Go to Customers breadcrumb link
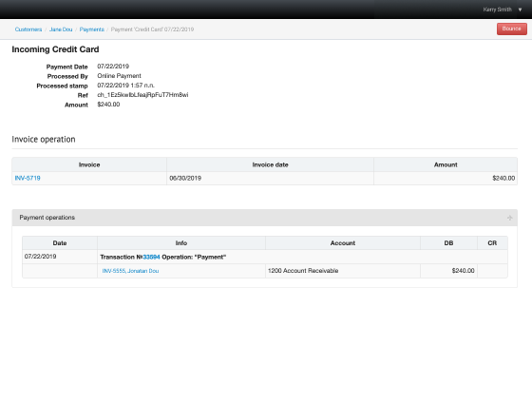The image size is (532, 404). (28, 29)
